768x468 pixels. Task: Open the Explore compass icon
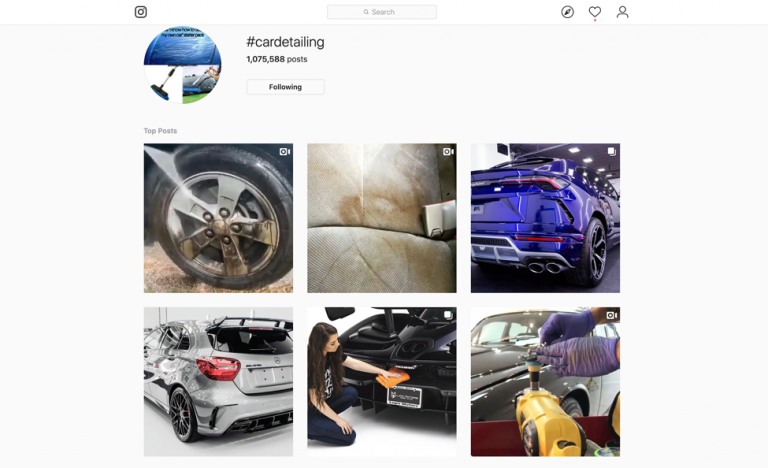567,12
